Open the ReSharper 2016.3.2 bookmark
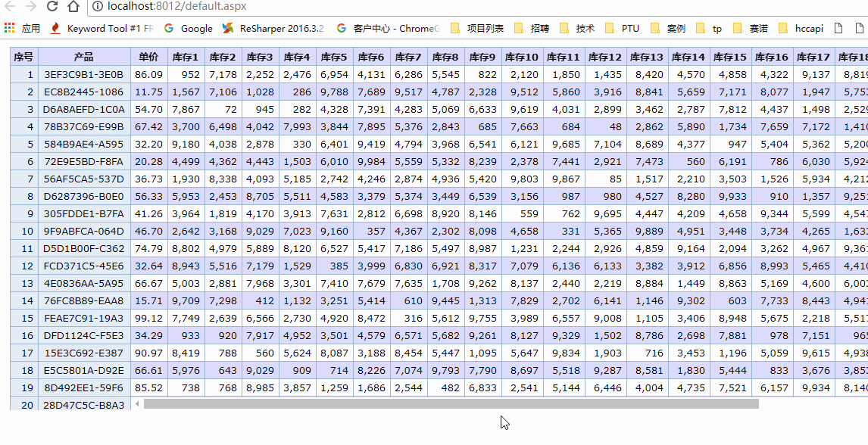The height and width of the screenshot is (445, 868). (x=273, y=28)
